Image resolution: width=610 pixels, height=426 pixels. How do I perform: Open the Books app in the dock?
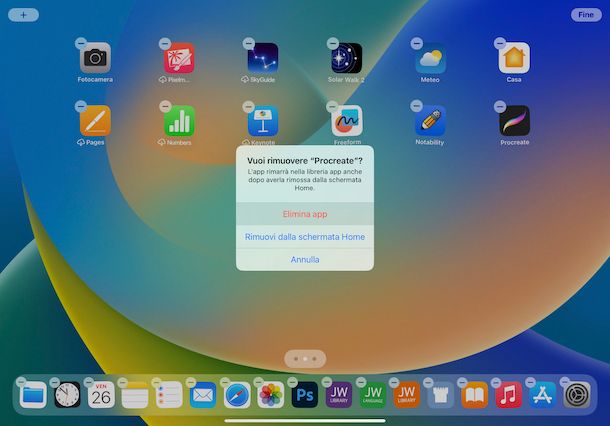tap(474, 395)
